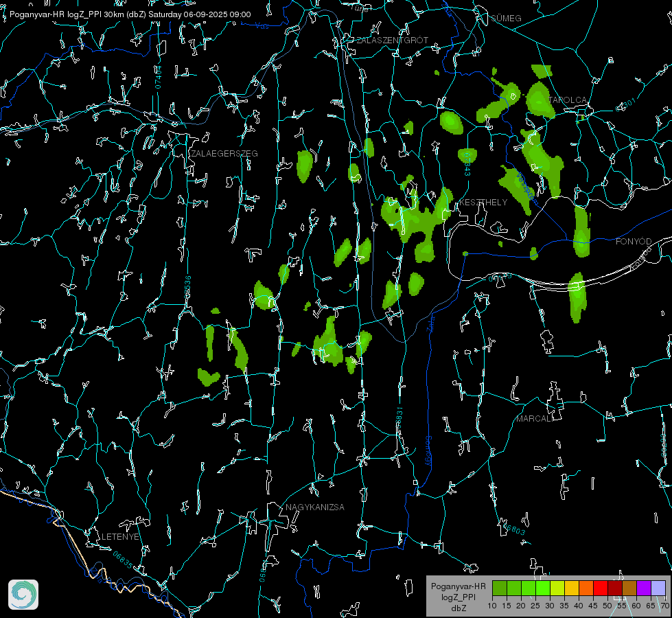The image size is (672, 618).
Task: Select the 30–35 dBZ yellow-green swatch
Action: (557, 588)
